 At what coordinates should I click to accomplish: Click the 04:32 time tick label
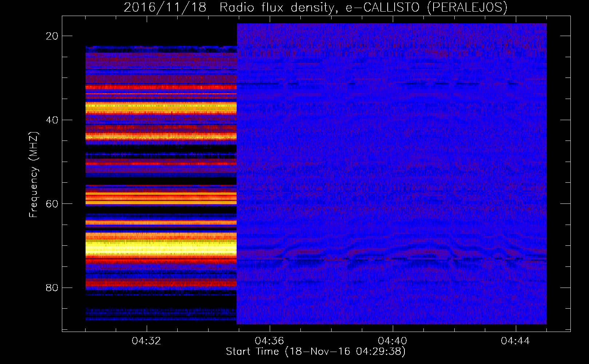(x=147, y=341)
